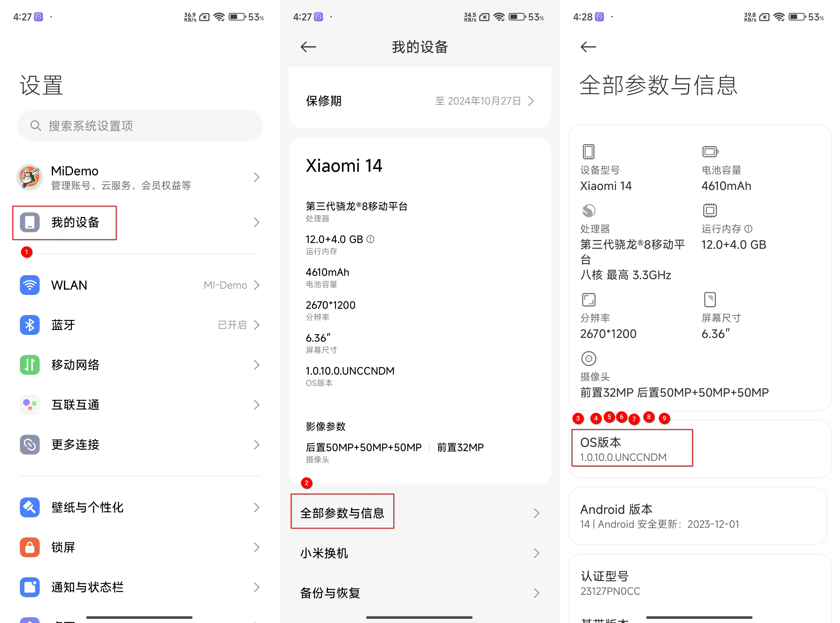Tap the info icon beside 12.0+4.0 GB in 我的设备
Screen dimensions: 840x623
pyautogui.click(x=371, y=239)
